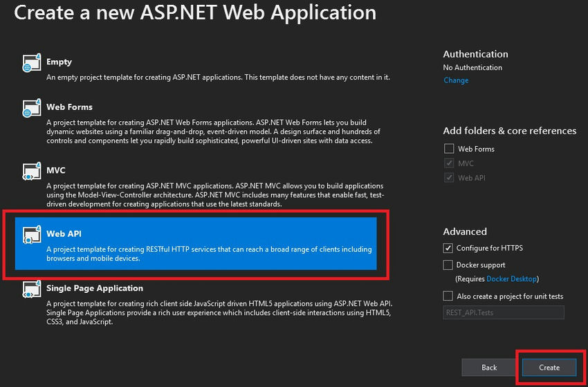Click the Web API template icon
This screenshot has height=387, width=588.
click(32, 235)
